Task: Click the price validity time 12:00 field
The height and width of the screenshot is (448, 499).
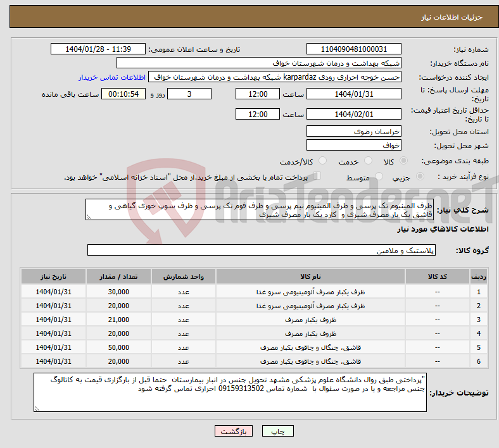Action: click(258, 114)
